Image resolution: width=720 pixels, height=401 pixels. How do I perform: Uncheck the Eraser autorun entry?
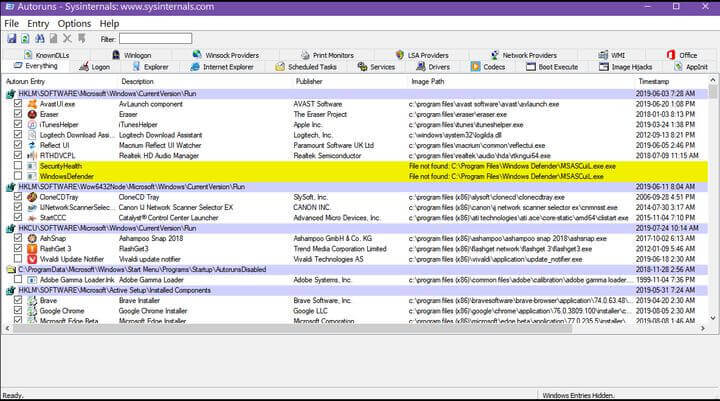pos(18,114)
